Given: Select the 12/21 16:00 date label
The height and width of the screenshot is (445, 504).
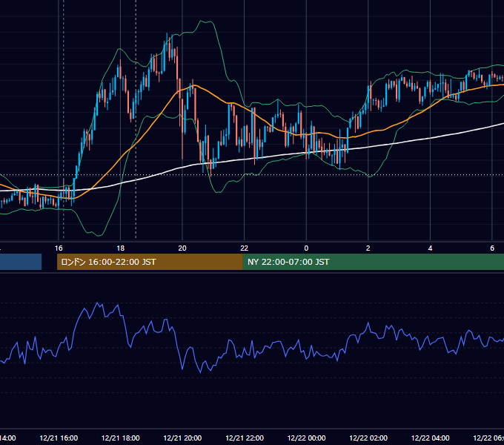Looking at the screenshot, I should point(59,438).
